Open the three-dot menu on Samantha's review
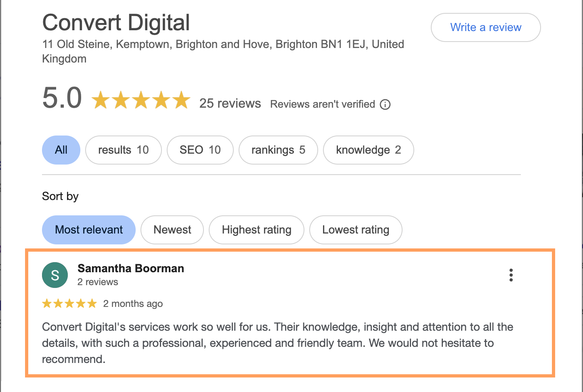583x392 pixels. click(x=511, y=275)
